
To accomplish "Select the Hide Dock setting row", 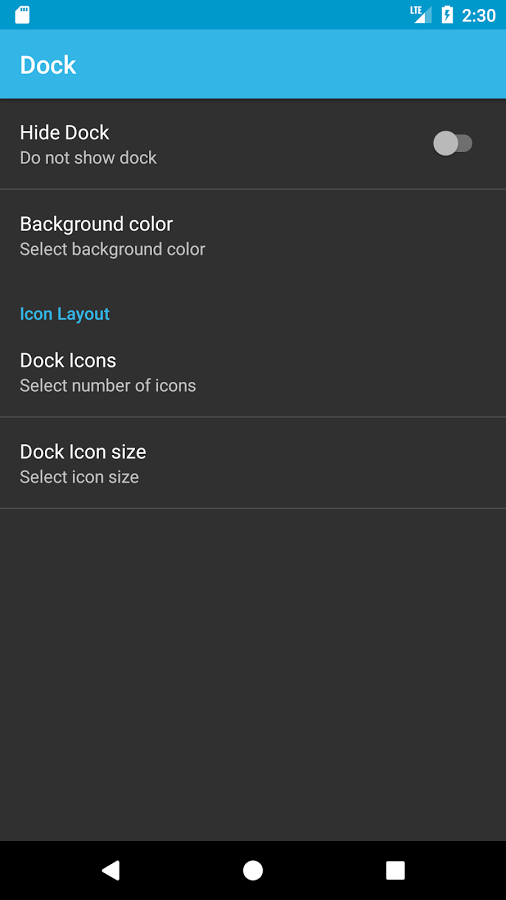I will [253, 144].
